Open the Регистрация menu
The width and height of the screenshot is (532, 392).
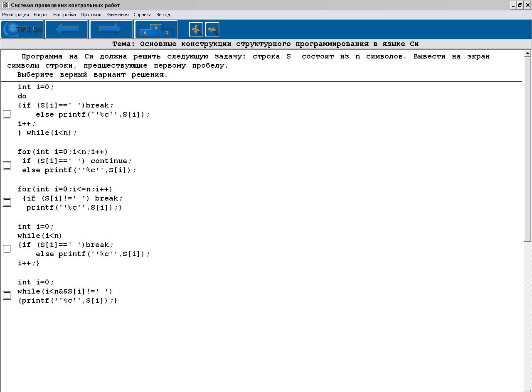pos(15,15)
